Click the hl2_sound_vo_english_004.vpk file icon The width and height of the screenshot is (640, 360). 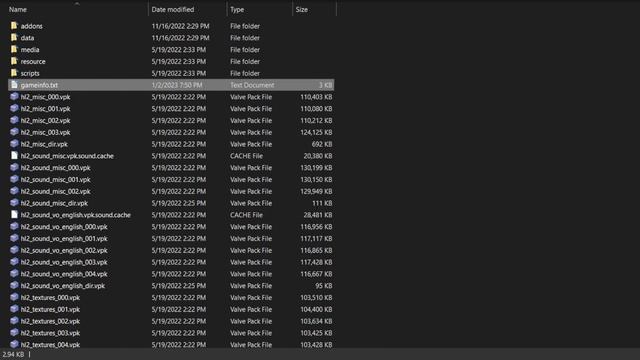[14, 274]
